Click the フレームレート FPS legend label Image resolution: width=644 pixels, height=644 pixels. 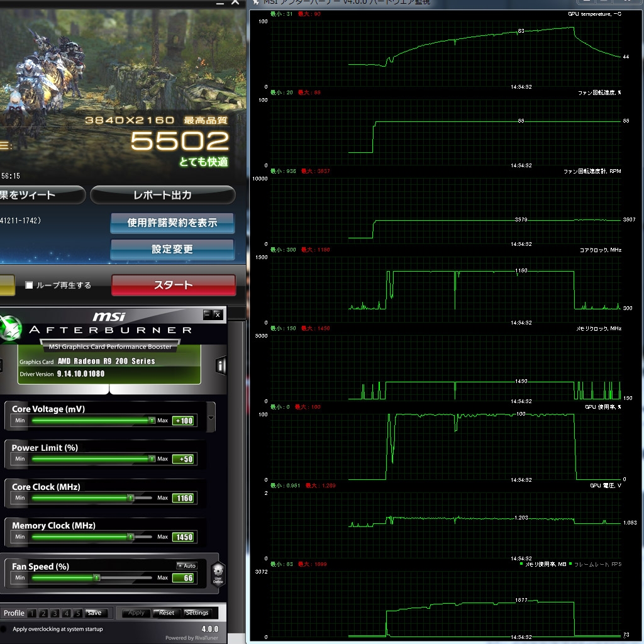pos(597,564)
